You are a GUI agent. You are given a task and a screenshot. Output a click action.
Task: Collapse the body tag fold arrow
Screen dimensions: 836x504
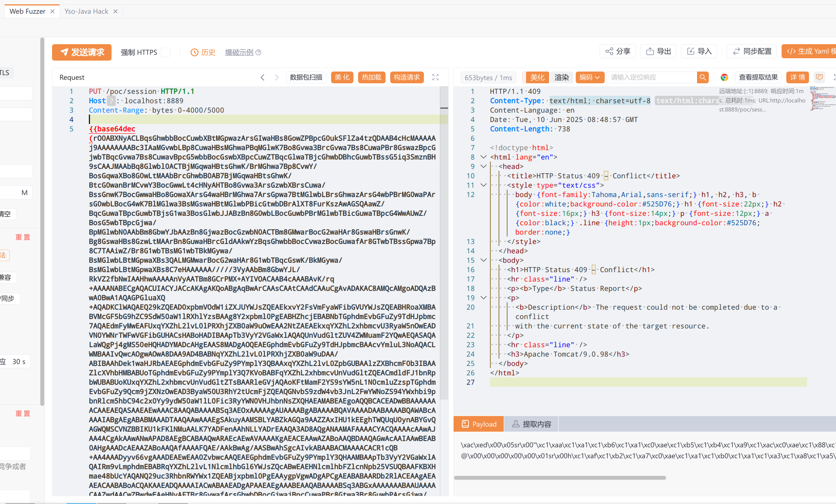484,260
